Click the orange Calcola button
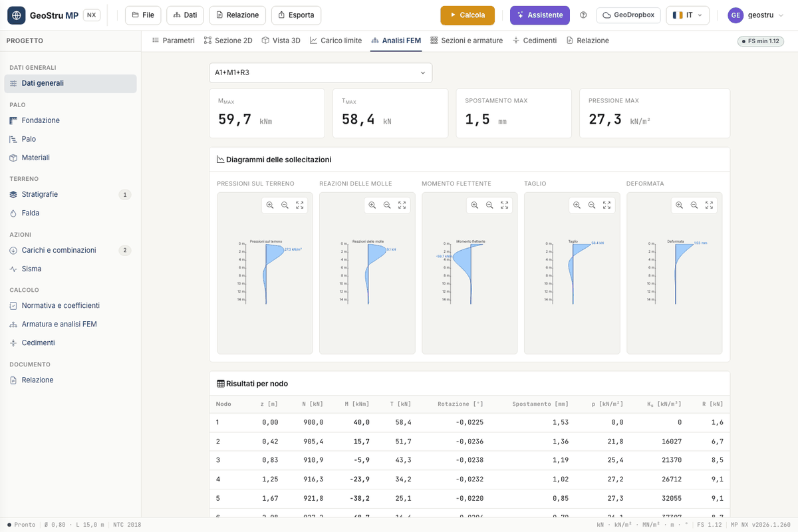The image size is (798, 532). point(467,15)
